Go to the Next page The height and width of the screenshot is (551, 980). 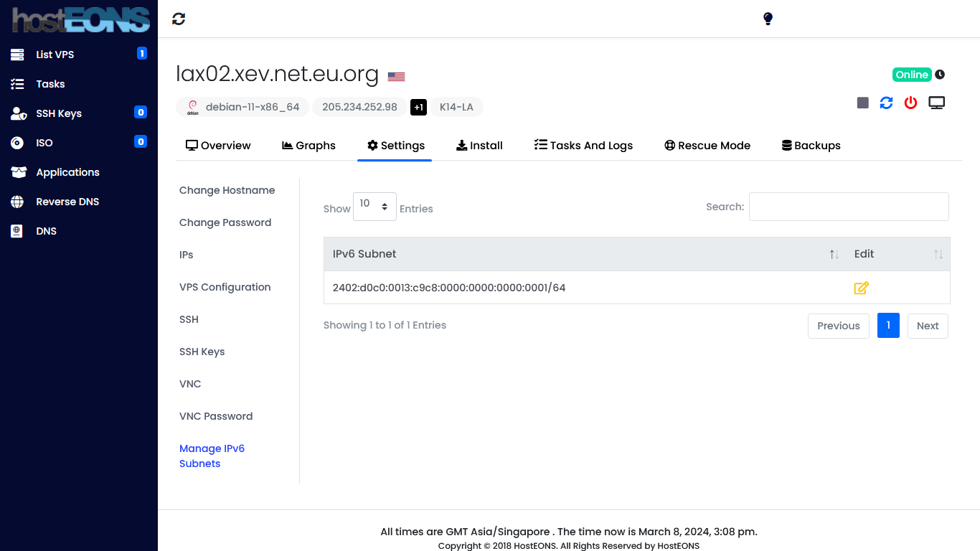[x=927, y=326]
